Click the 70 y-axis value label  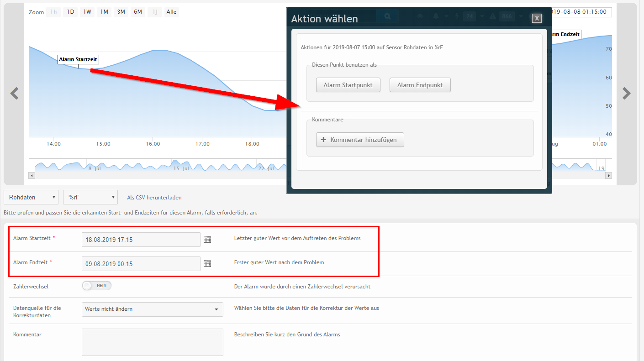click(x=608, y=49)
